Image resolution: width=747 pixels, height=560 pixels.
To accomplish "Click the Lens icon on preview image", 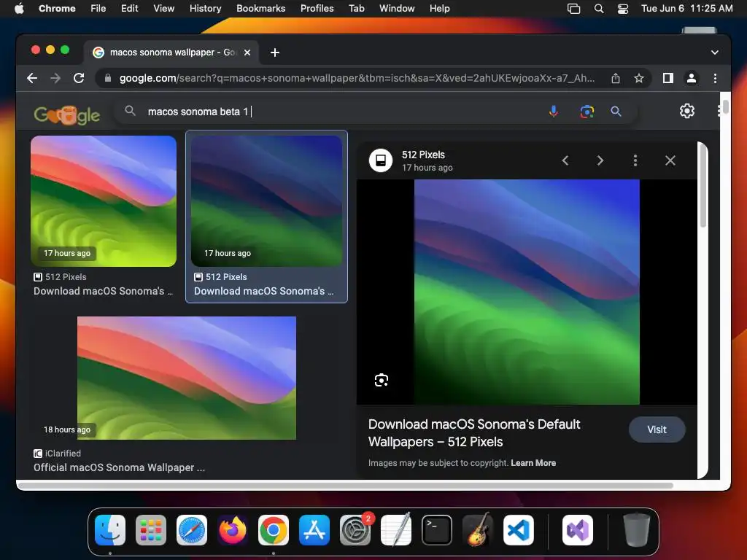I will [x=381, y=380].
